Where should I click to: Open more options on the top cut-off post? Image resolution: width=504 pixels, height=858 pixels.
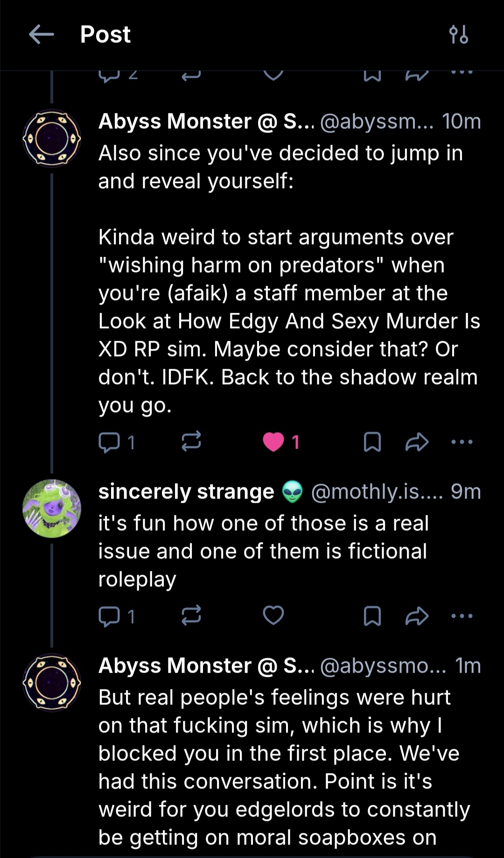click(462, 73)
